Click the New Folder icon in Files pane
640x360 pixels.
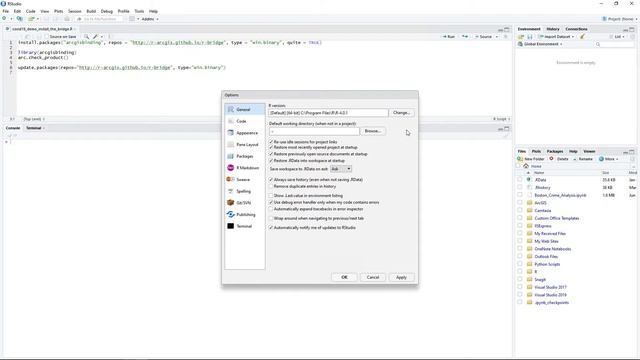520,159
